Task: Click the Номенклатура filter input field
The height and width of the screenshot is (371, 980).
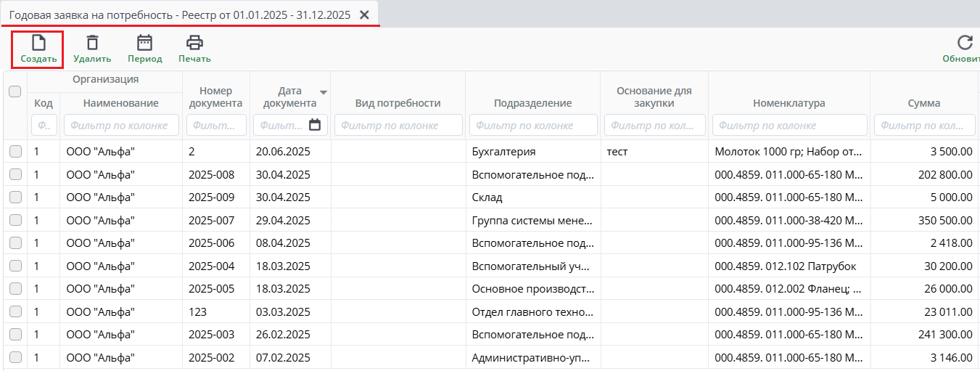Action: click(789, 125)
